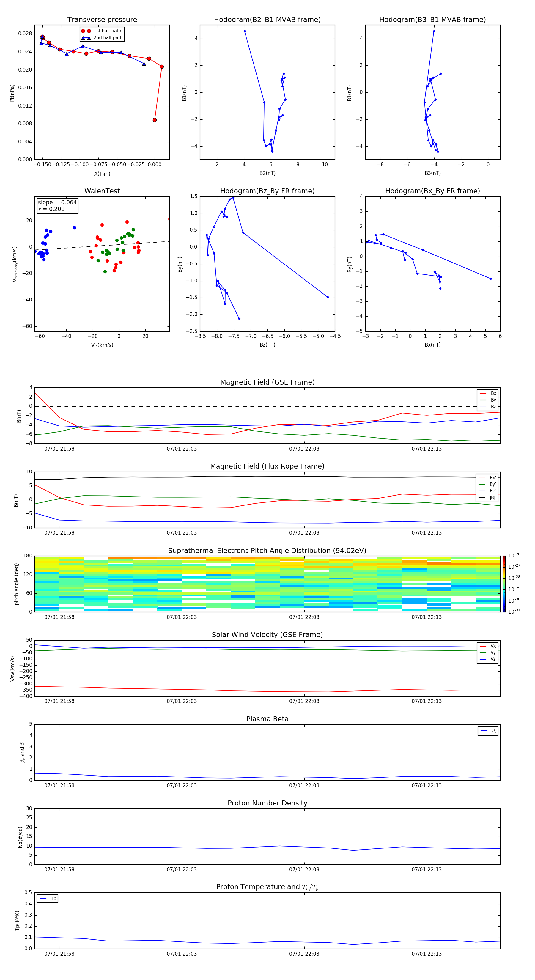Click the lowest red point in Transverse pressure plot
This screenshot has height=980, width=535.
point(155,120)
